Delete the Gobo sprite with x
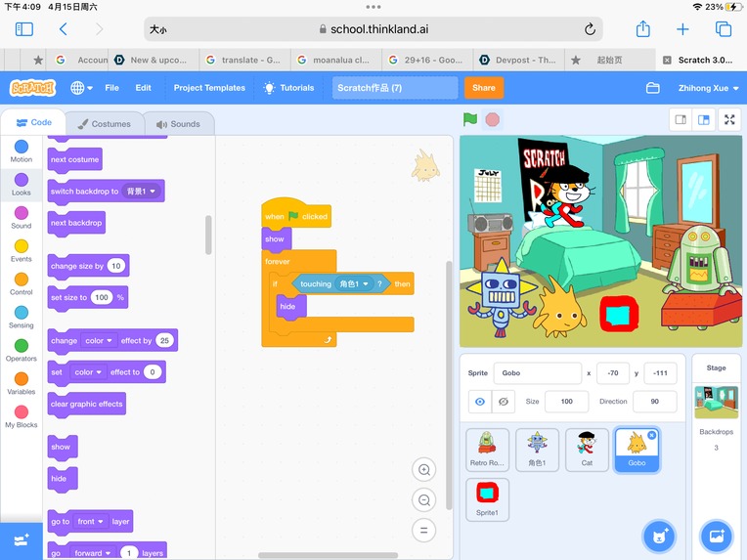The image size is (747, 560). click(652, 435)
